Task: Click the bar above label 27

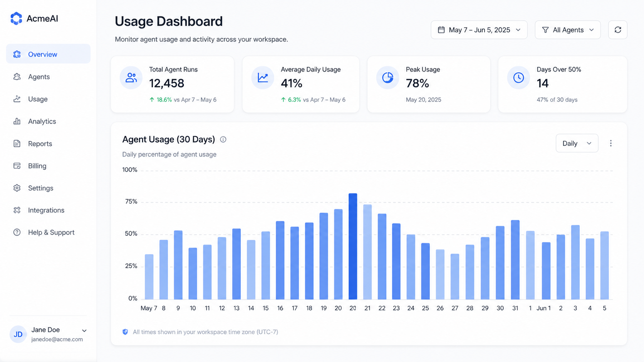Action: point(455,277)
